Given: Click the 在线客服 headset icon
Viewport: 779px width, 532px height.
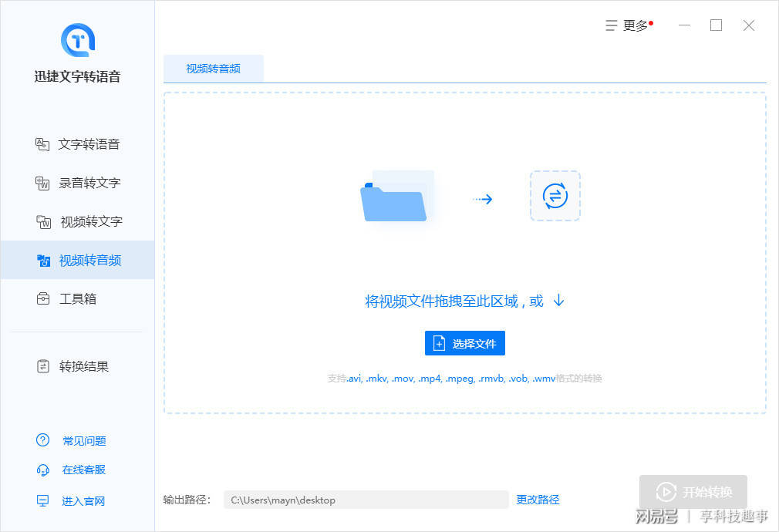Looking at the screenshot, I should (x=43, y=470).
